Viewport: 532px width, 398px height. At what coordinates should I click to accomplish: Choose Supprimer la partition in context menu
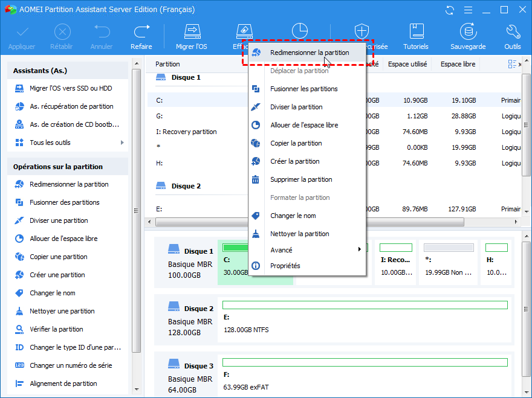pos(307,179)
